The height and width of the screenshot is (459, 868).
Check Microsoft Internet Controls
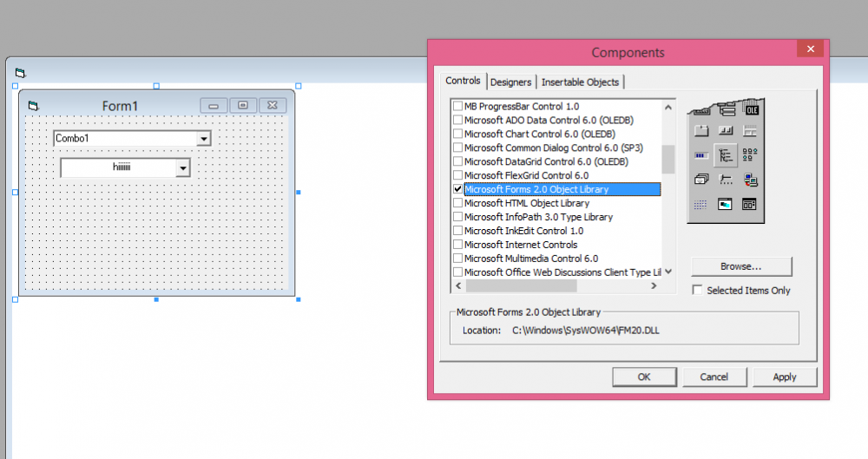[x=457, y=244]
